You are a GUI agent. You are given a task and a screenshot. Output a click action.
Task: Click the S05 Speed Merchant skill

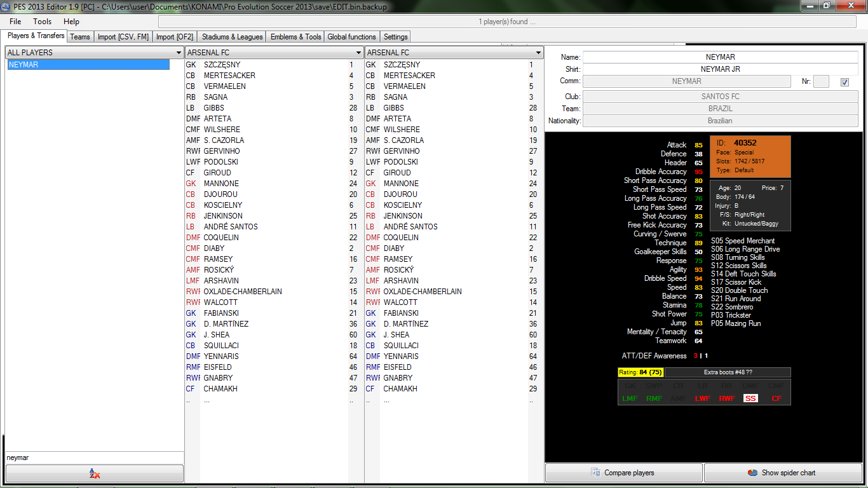743,241
